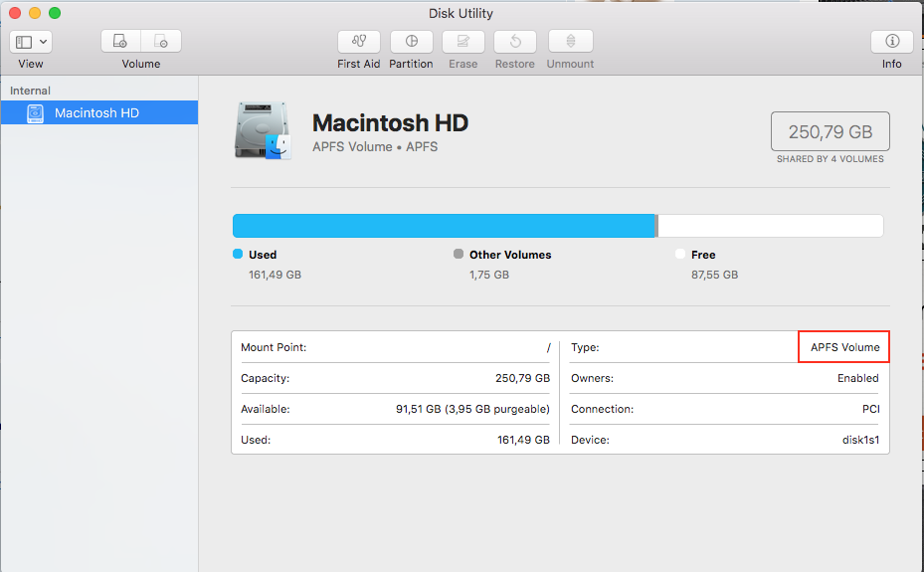Show Info for the volume
924x572 pixels.
891,42
